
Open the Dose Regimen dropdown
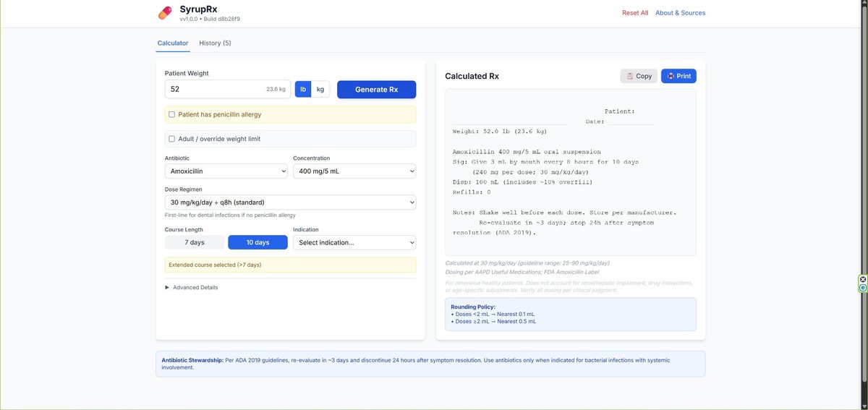click(290, 202)
